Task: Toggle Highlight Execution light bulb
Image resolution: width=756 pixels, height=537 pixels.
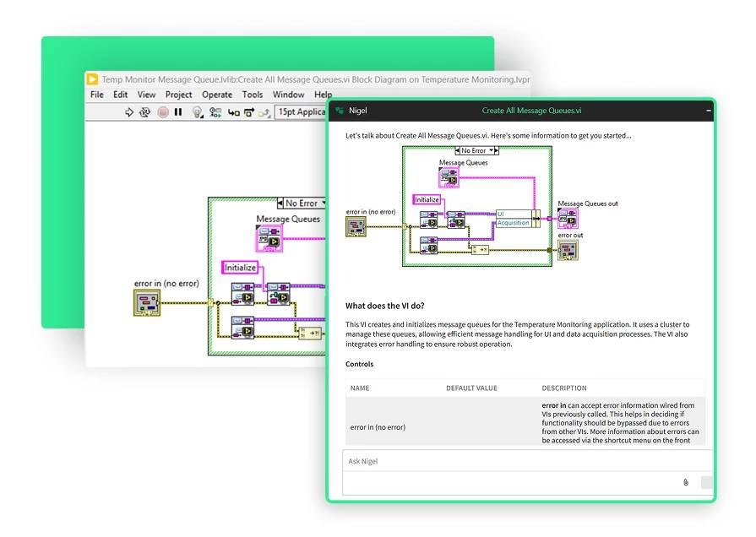Action: 197,112
